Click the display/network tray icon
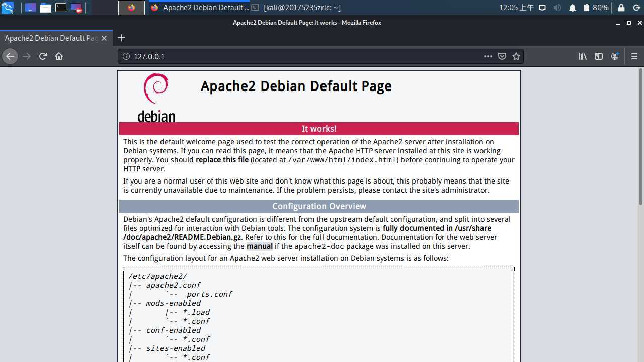644x362 pixels. point(542,8)
